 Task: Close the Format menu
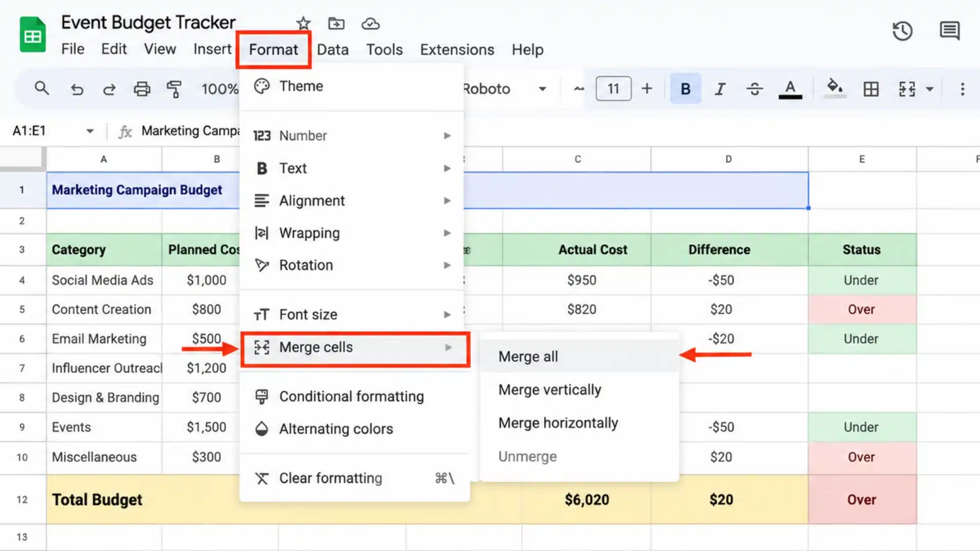tap(273, 49)
